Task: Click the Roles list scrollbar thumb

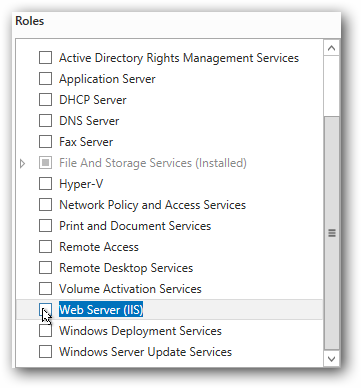Action: [331, 233]
